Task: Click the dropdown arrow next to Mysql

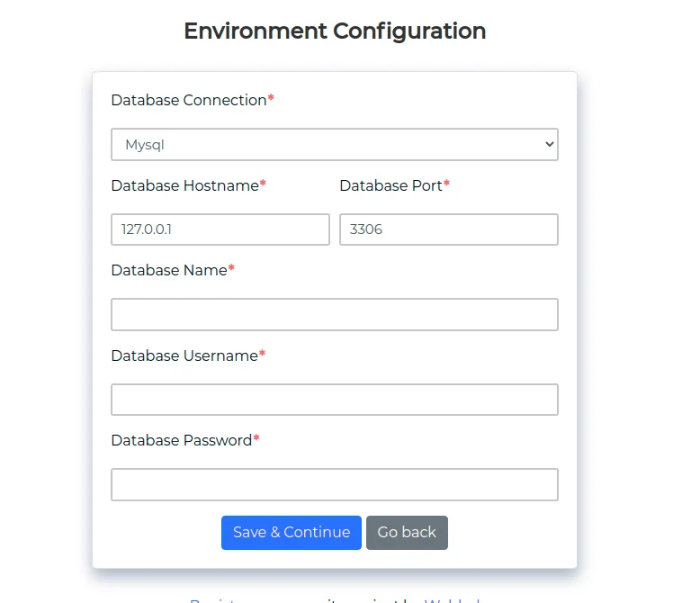Action: [549, 145]
